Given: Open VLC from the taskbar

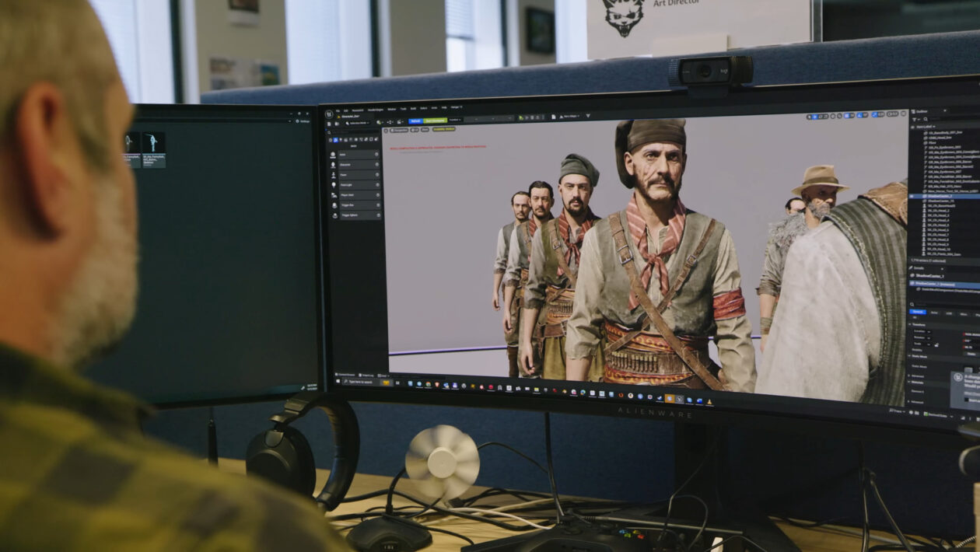Looking at the screenshot, I should point(709,402).
